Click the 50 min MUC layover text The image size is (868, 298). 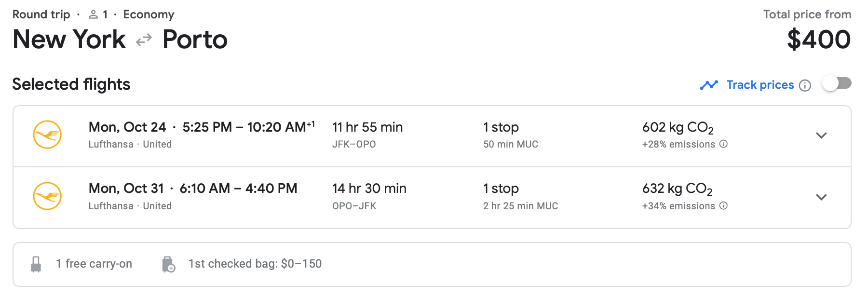click(510, 144)
